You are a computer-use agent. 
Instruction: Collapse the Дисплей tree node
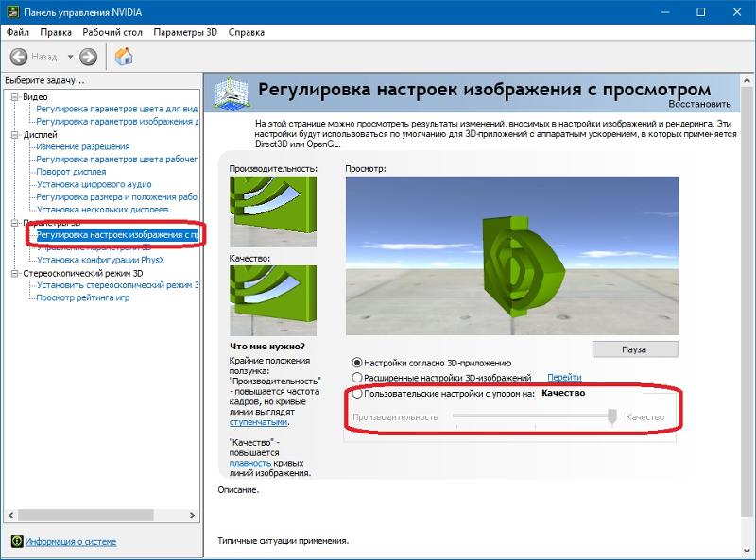coord(14,135)
